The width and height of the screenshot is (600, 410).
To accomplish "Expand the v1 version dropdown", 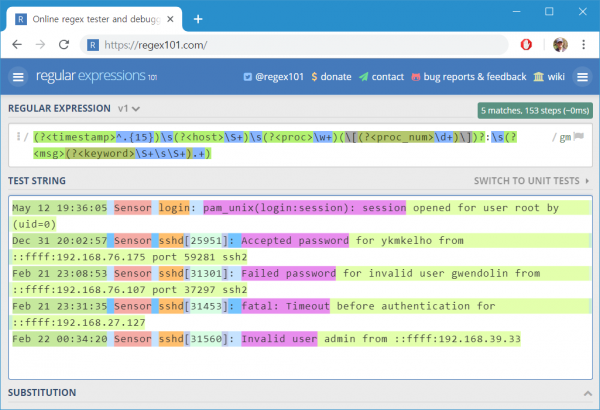I will (129, 109).
